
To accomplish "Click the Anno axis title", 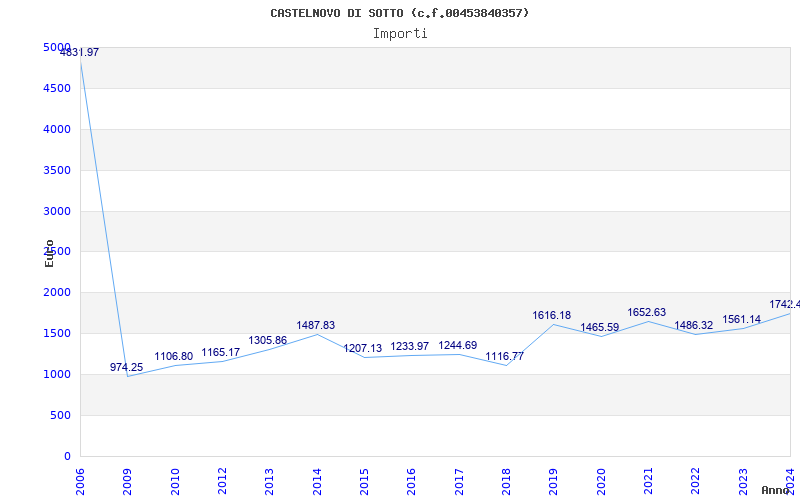I will 776,490.
